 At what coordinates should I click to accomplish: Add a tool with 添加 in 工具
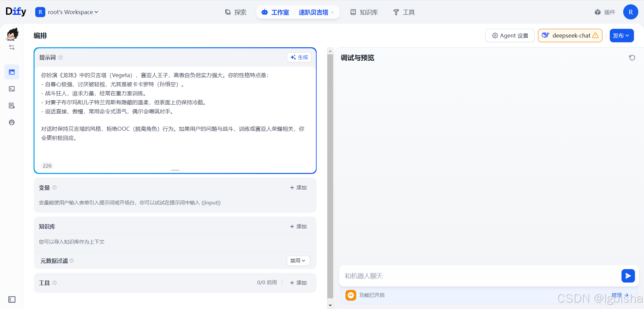point(298,283)
